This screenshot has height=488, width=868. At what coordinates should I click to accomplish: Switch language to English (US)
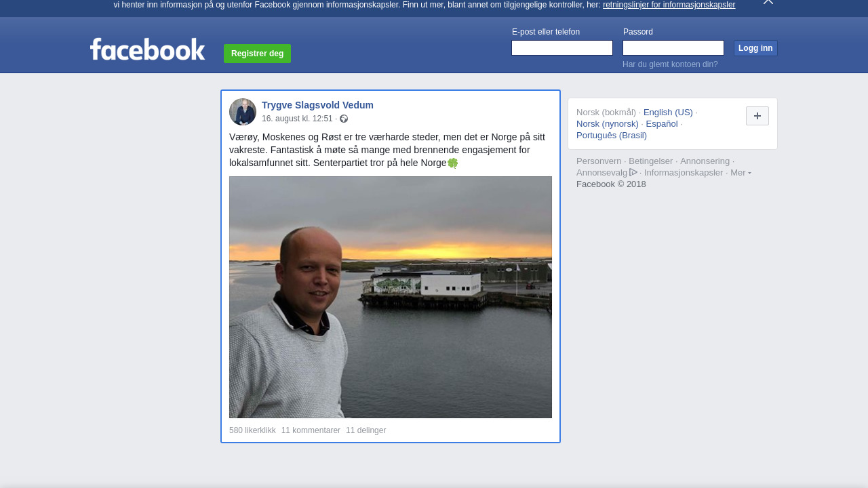pos(668,113)
